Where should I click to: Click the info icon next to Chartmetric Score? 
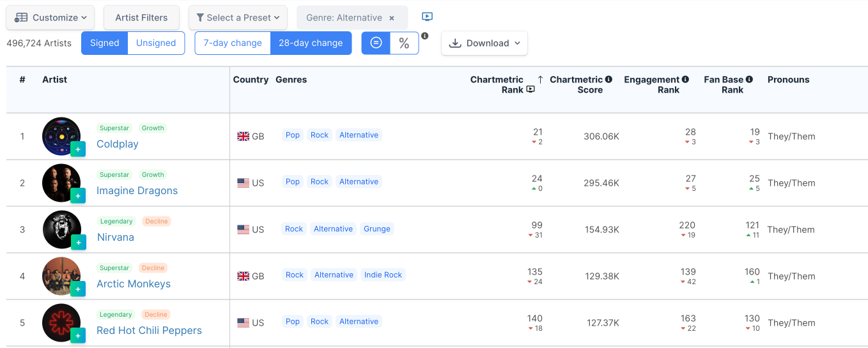608,80
